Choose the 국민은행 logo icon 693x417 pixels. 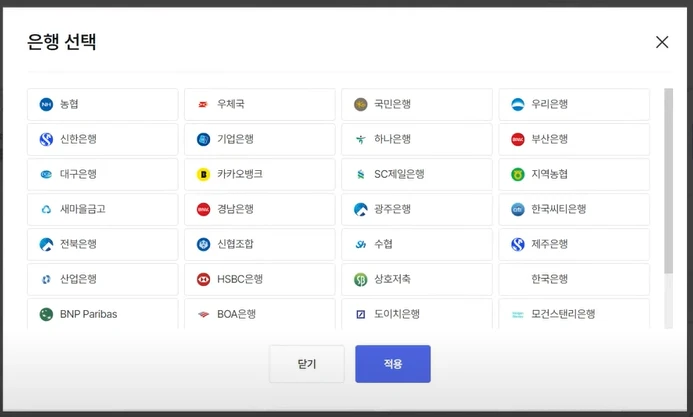pyautogui.click(x=361, y=104)
